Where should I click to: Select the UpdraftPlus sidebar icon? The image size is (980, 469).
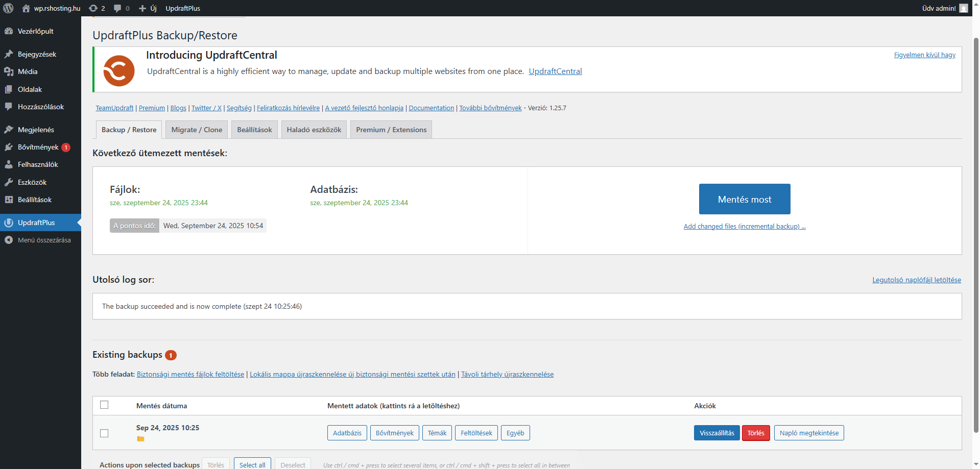pyautogui.click(x=9, y=223)
